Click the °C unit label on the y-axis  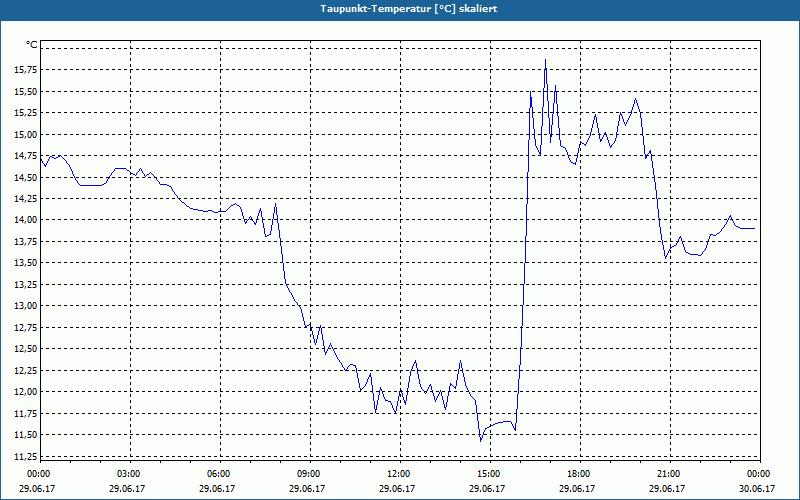pyautogui.click(x=32, y=45)
